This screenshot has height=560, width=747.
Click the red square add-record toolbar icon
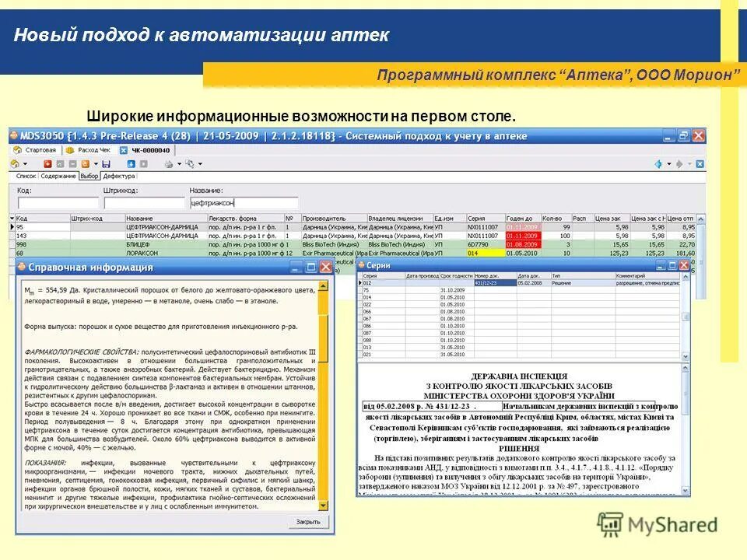click(x=46, y=165)
